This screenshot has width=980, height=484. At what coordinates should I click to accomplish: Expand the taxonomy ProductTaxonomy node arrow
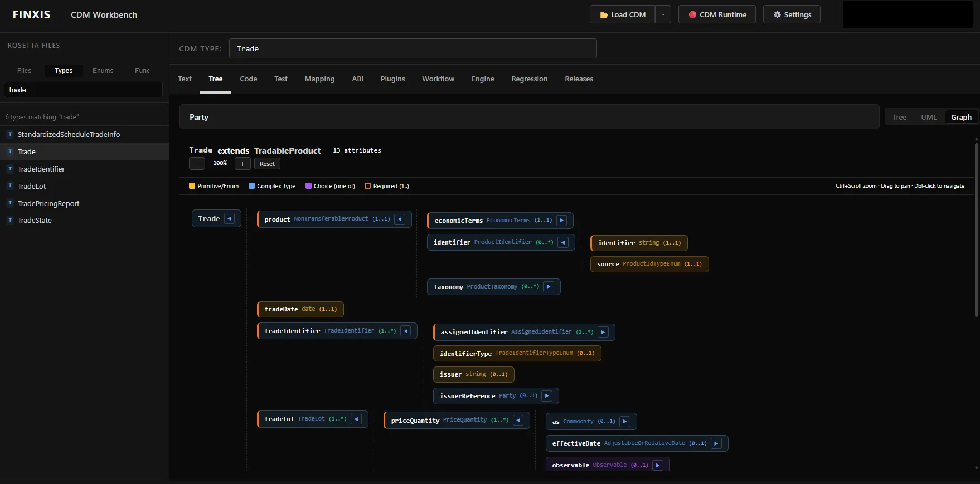pos(549,287)
